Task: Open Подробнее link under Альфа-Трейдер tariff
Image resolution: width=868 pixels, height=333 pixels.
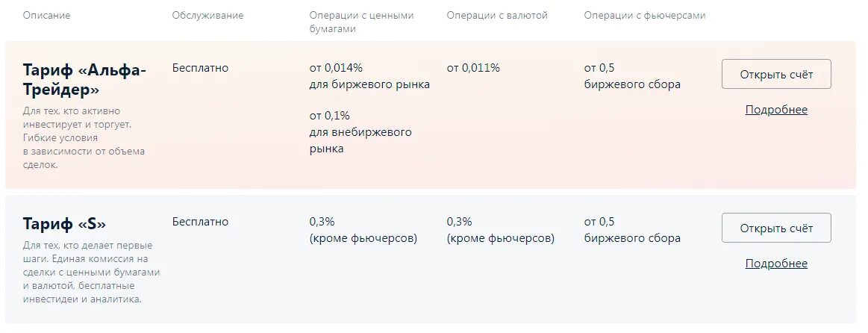Action: pyautogui.click(x=776, y=110)
